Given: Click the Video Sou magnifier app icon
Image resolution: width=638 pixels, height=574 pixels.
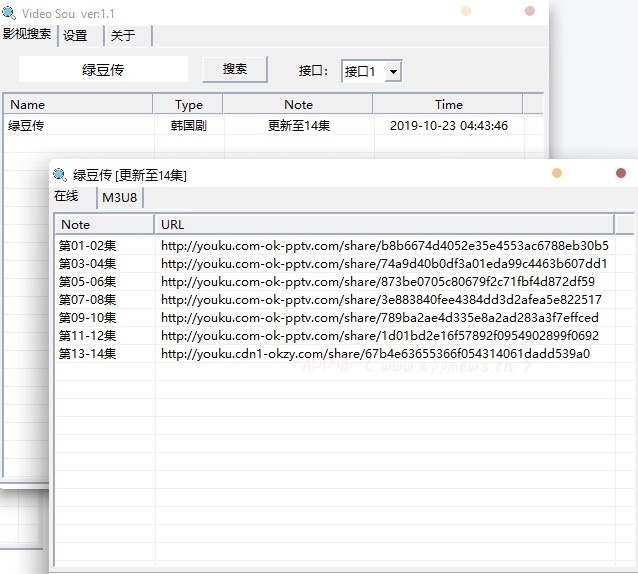Looking at the screenshot, I should pos(9,13).
